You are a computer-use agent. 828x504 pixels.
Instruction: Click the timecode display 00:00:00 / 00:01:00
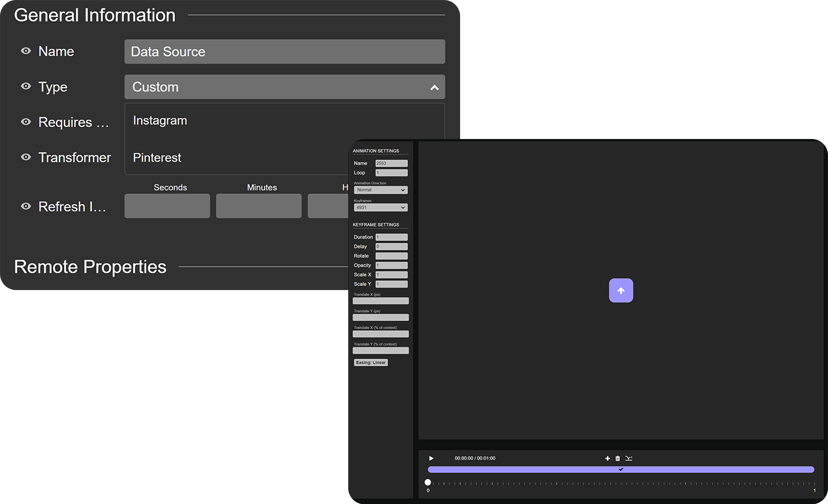475,458
